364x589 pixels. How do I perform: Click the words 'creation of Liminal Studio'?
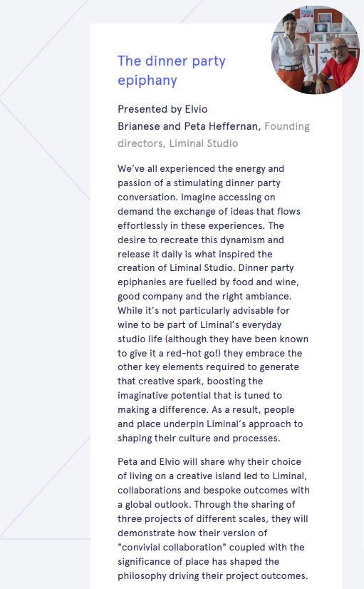point(174,267)
